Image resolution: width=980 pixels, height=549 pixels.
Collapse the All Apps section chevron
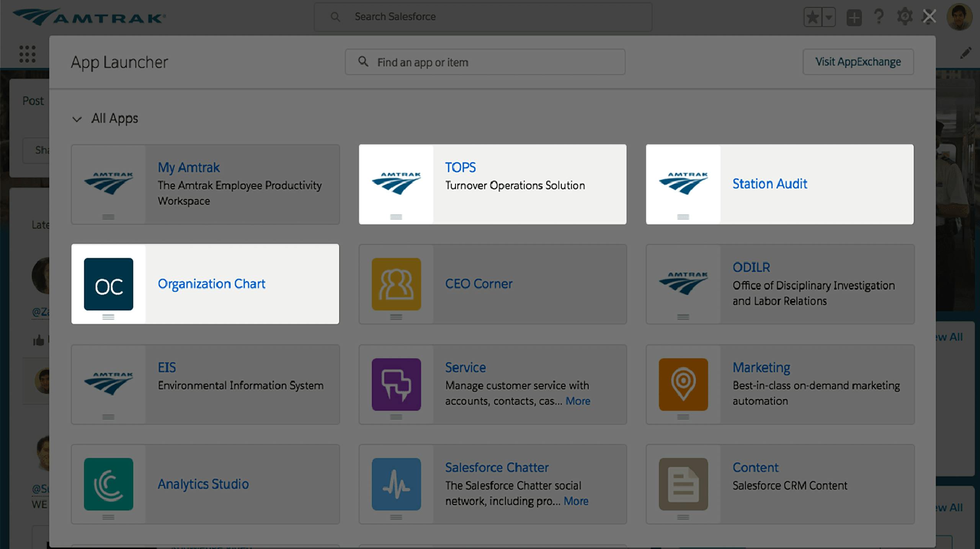pos(77,119)
